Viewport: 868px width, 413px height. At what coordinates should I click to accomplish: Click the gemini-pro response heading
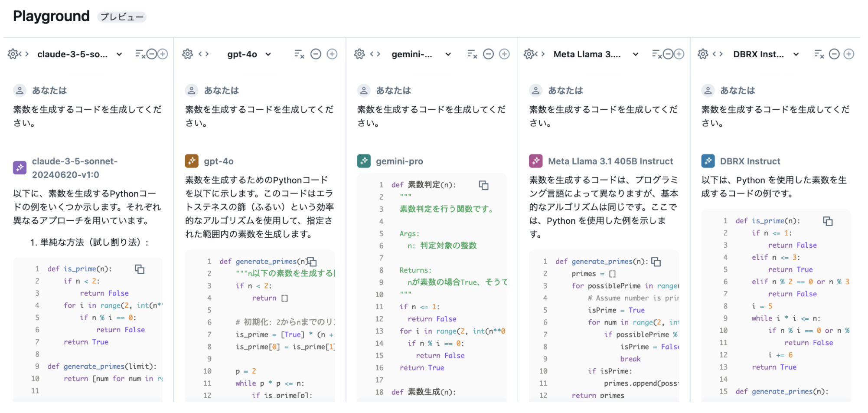[x=399, y=161]
